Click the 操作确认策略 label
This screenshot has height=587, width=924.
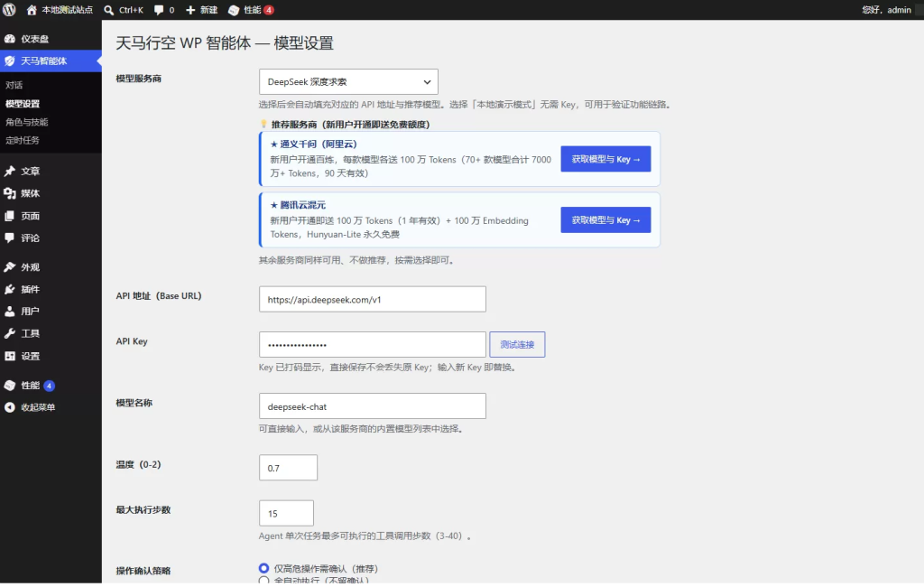143,571
